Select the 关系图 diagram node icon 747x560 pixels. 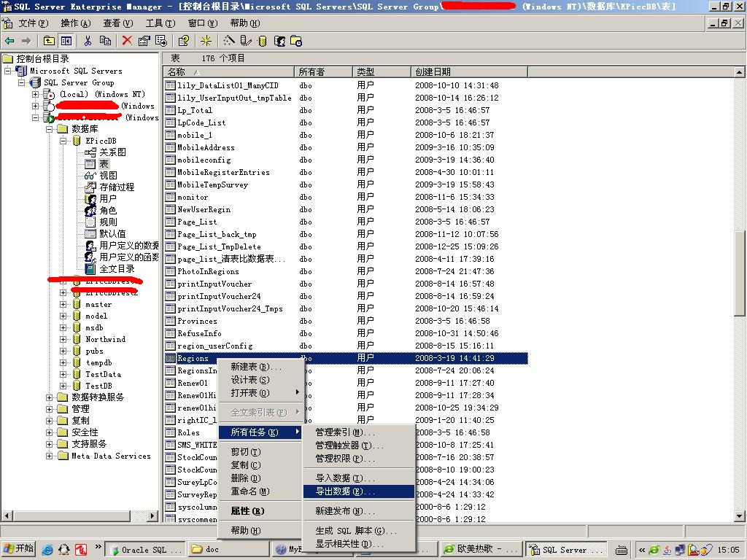[90, 152]
